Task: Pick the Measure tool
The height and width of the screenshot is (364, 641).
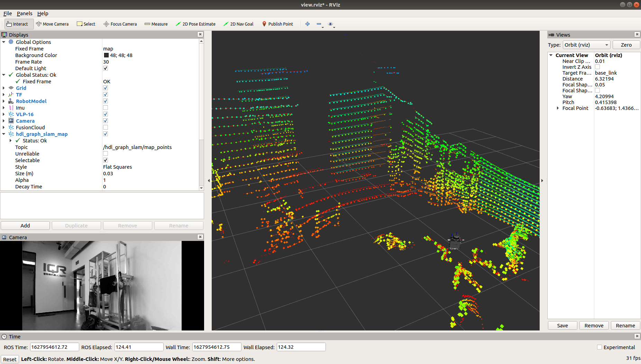Action: click(x=156, y=24)
